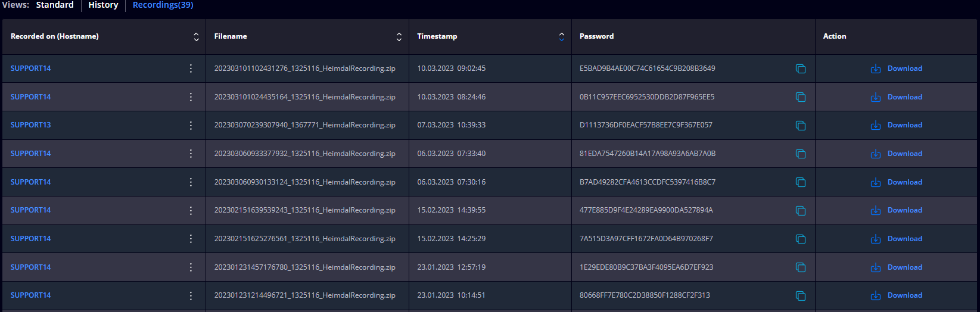
Task: Copy password for the 10:14:51 recording
Action: coord(801,295)
